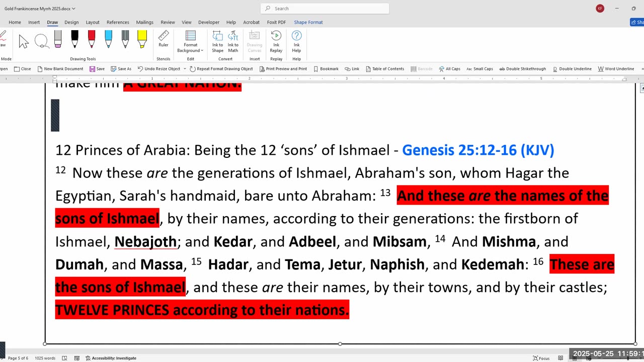Screen dimensions: 644x362
Task: Start Ink Replay
Action: tap(276, 42)
